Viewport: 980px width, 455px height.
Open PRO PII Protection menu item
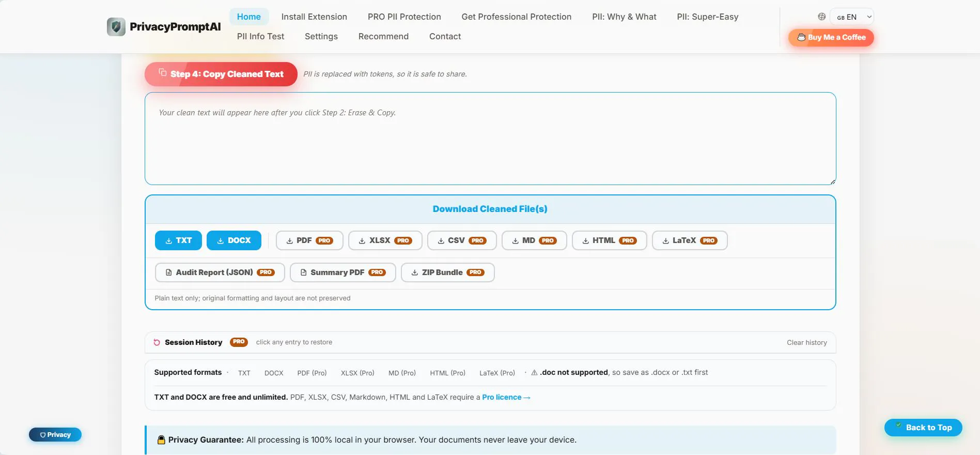405,17
